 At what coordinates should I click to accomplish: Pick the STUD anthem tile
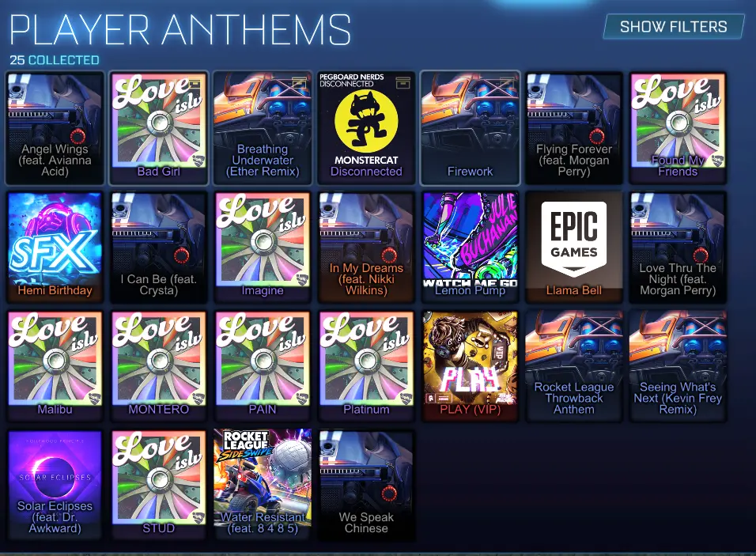(x=159, y=485)
